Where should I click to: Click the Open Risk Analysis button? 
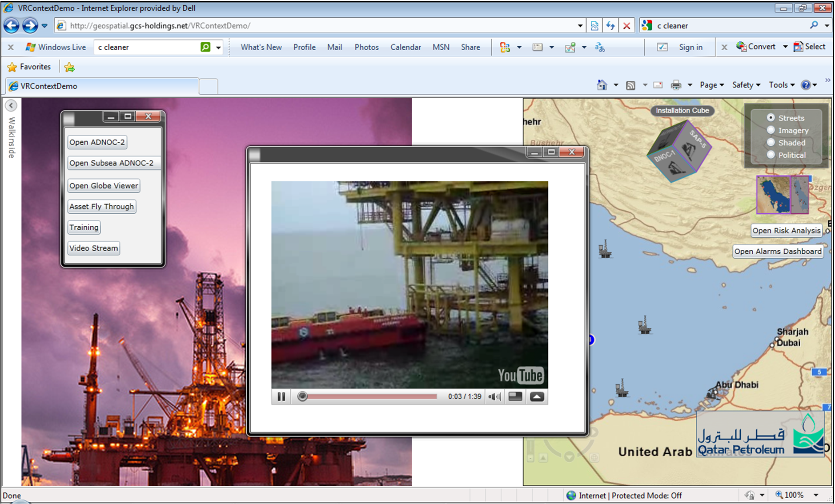click(x=786, y=230)
